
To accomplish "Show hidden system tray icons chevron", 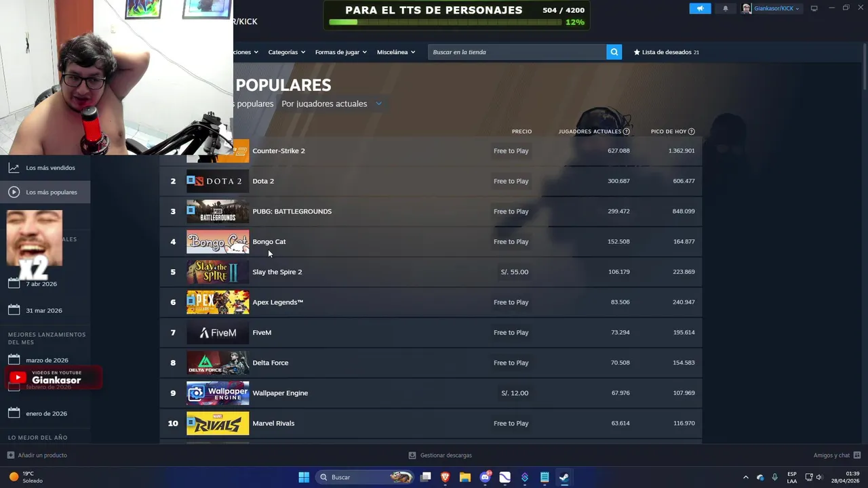I will tap(746, 477).
